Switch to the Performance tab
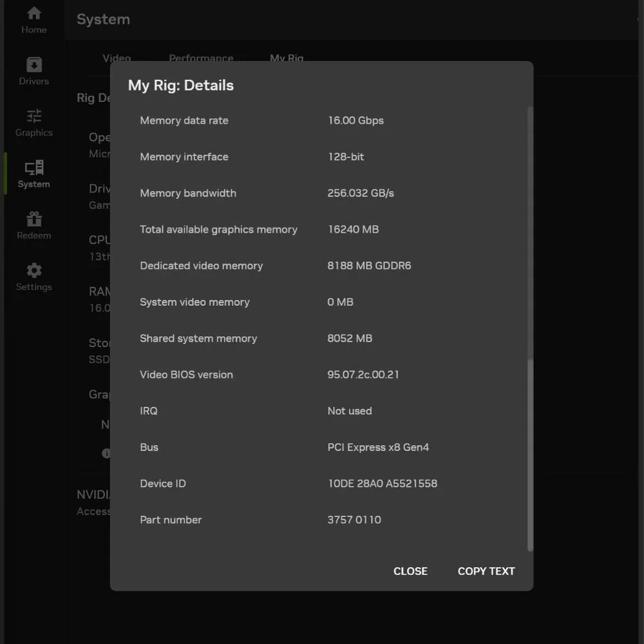 (201, 58)
